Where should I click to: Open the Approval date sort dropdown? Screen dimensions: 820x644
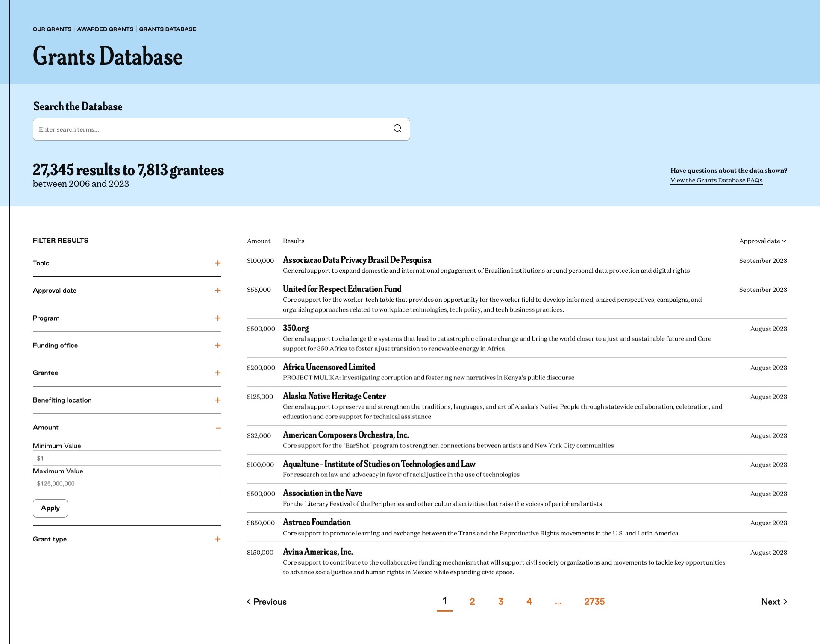pyautogui.click(x=762, y=241)
